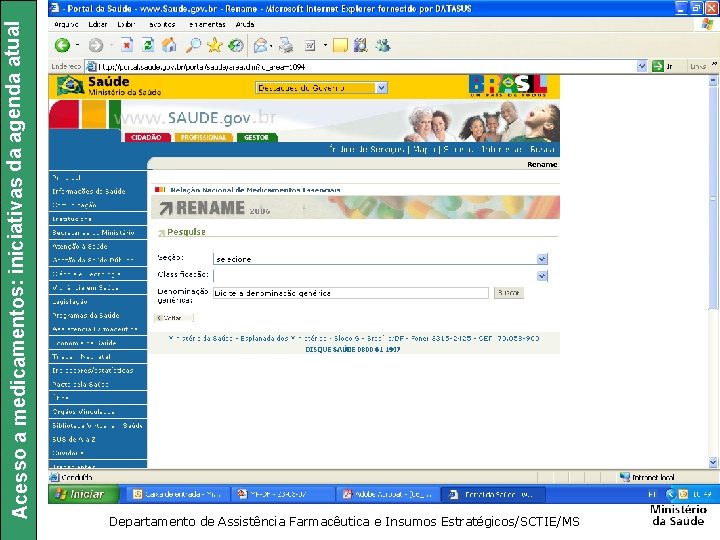Open Programas da Saúde sidebar link
The image size is (720, 540).
point(86,315)
